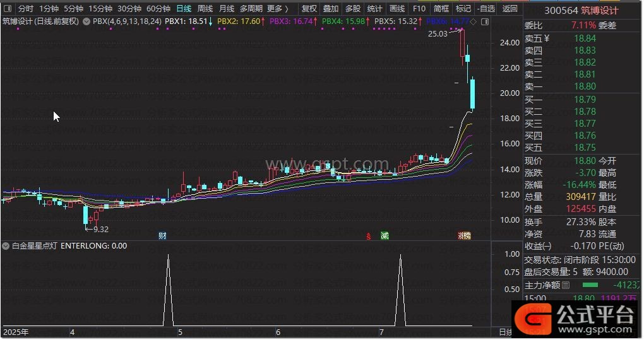Click the ¥ symbol beside 卖五
The image size is (644, 340).
coord(546,38)
